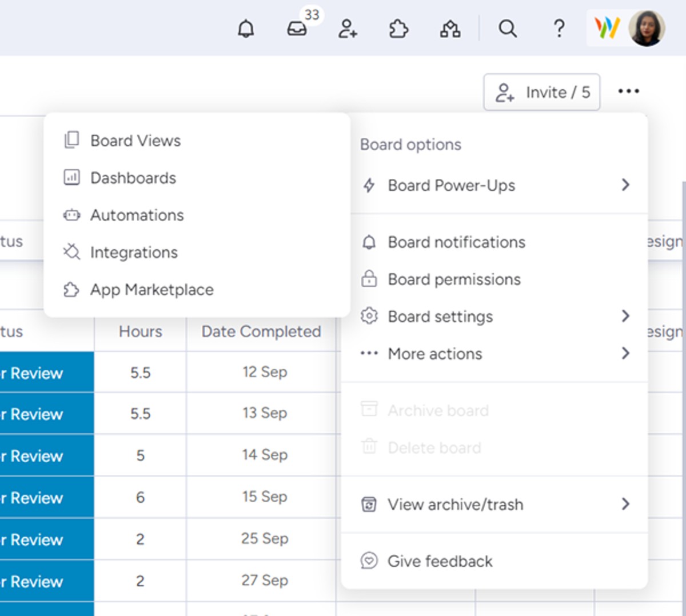
Task: Open the help question mark icon
Action: 559,28
